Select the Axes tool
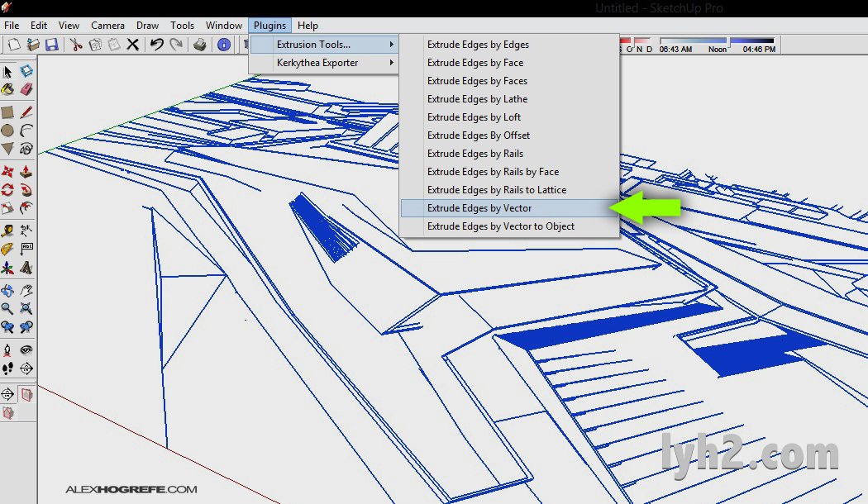 point(7,269)
